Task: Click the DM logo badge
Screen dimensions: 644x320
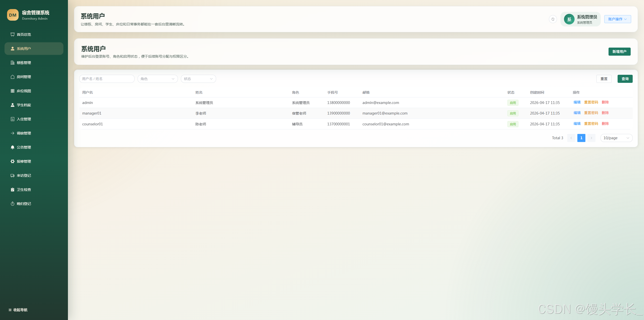Action: pyautogui.click(x=13, y=15)
